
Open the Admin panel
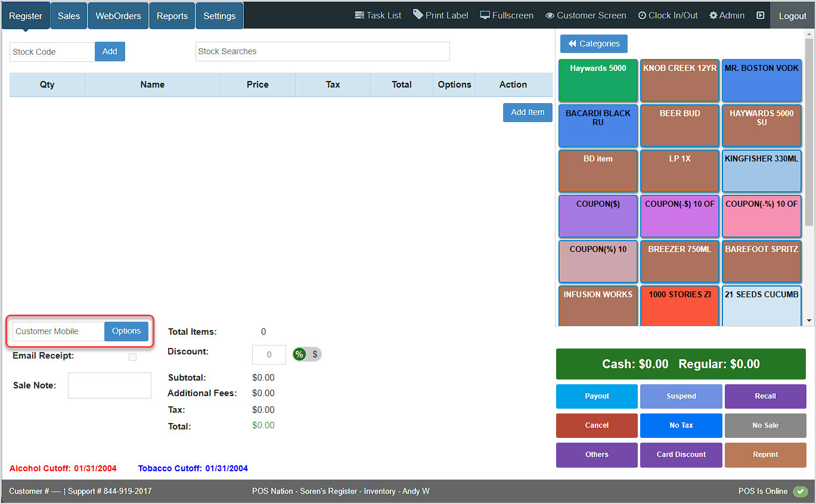click(x=726, y=15)
